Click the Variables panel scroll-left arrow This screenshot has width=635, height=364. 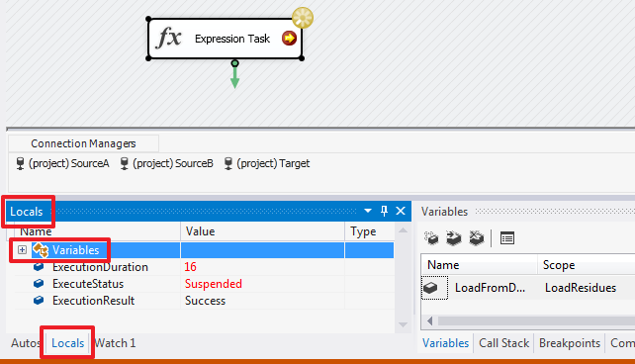429,321
